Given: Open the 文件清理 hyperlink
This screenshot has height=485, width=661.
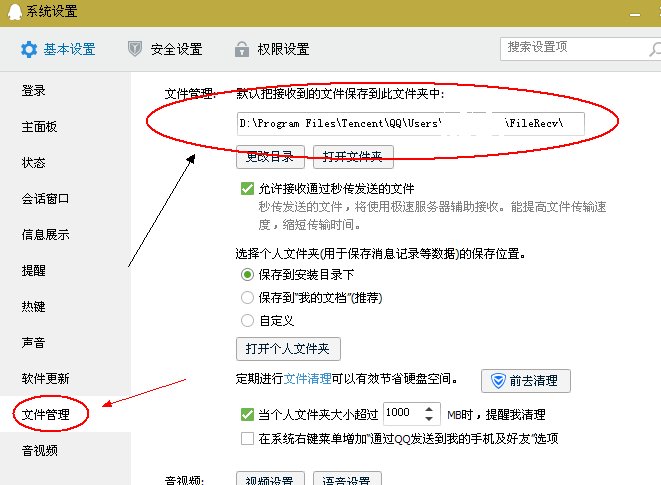Looking at the screenshot, I should pyautogui.click(x=307, y=379).
